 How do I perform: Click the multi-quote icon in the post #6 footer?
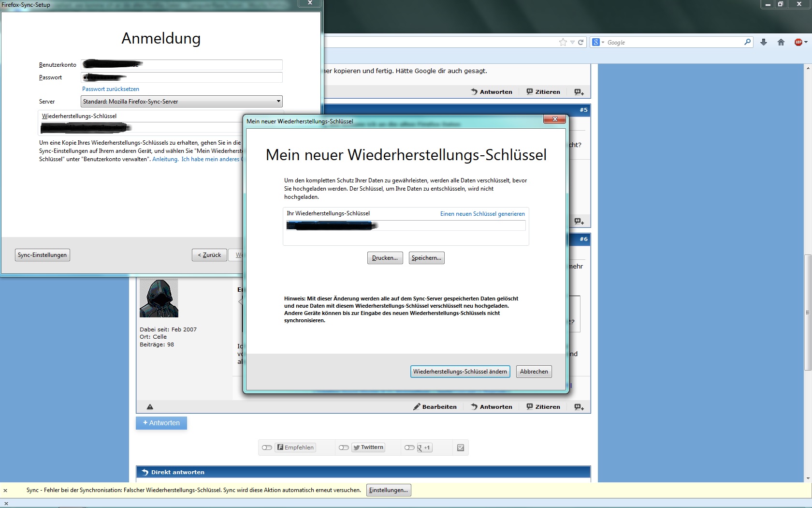[579, 407]
